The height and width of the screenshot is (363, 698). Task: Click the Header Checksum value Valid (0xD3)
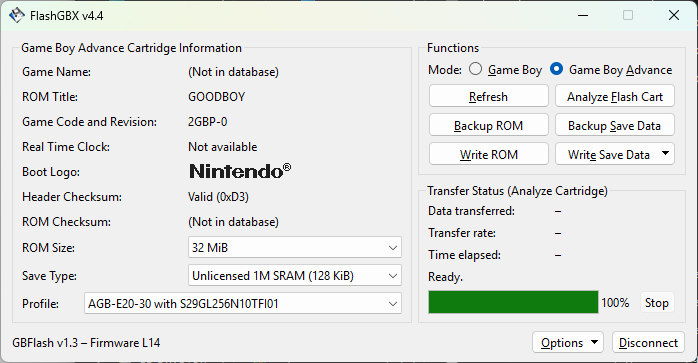pyautogui.click(x=218, y=196)
